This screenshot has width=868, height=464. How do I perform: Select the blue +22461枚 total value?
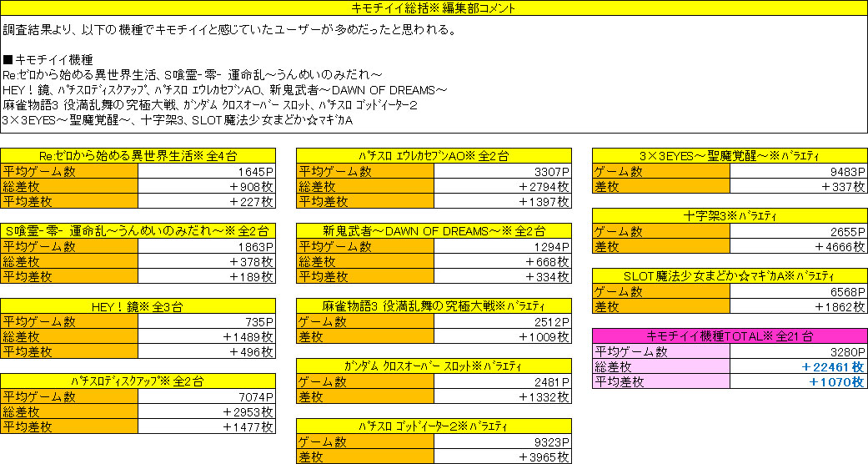pyautogui.click(x=798, y=366)
